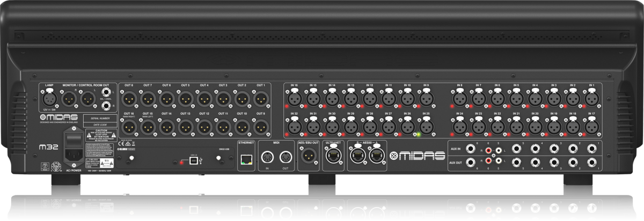Select the BAL/UNBAL L quarter-inch jack

tap(106, 92)
